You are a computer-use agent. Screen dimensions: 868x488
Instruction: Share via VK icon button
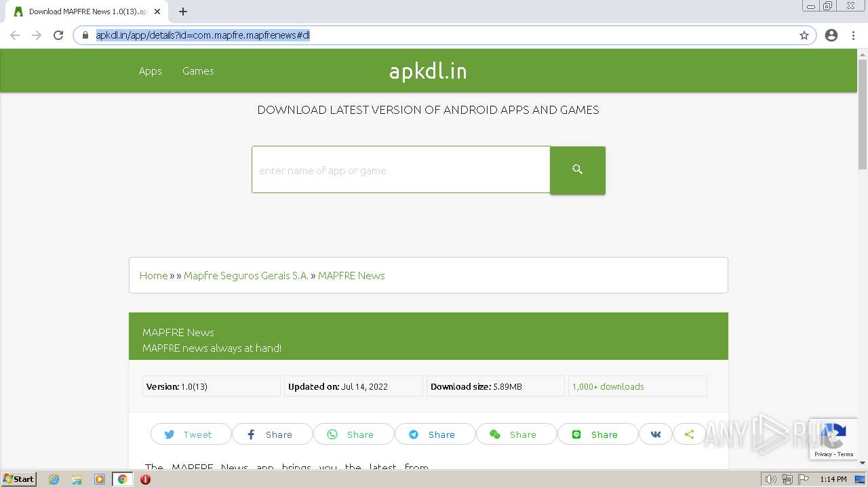tap(656, 434)
